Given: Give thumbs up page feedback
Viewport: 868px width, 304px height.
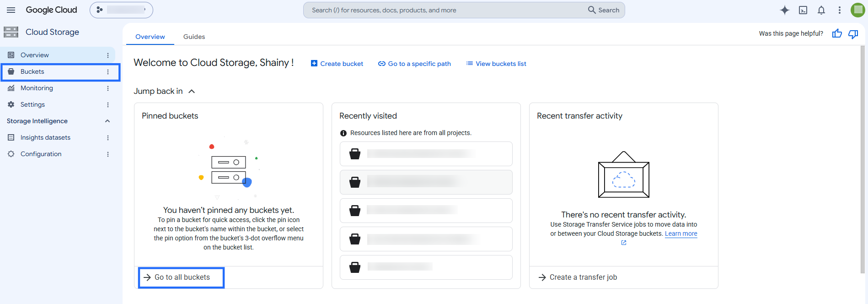Looking at the screenshot, I should click(x=837, y=33).
